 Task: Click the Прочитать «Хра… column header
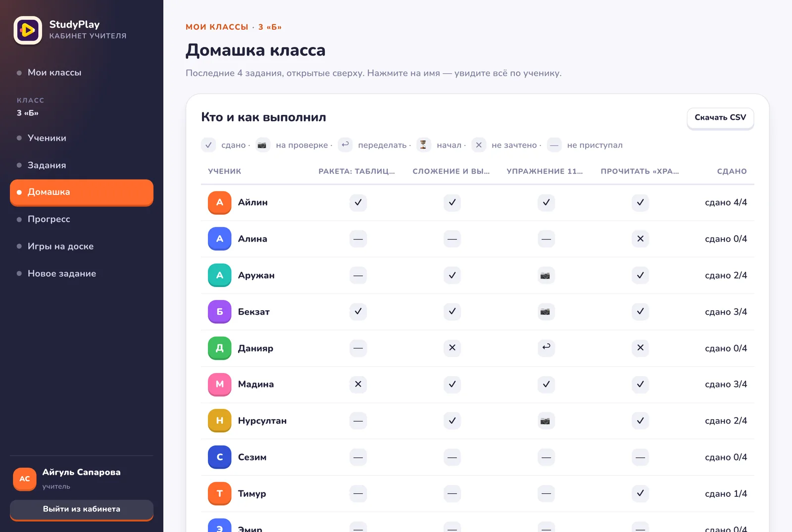(x=640, y=171)
